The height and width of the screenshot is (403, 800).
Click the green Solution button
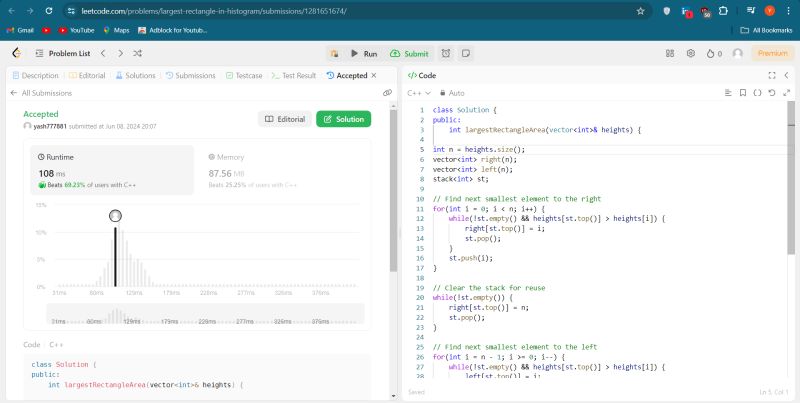pos(343,119)
